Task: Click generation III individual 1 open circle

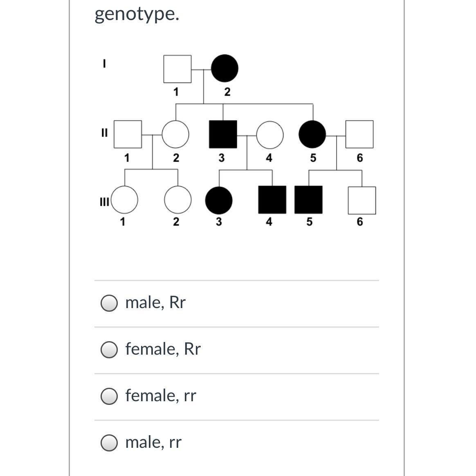Action: pyautogui.click(x=124, y=200)
